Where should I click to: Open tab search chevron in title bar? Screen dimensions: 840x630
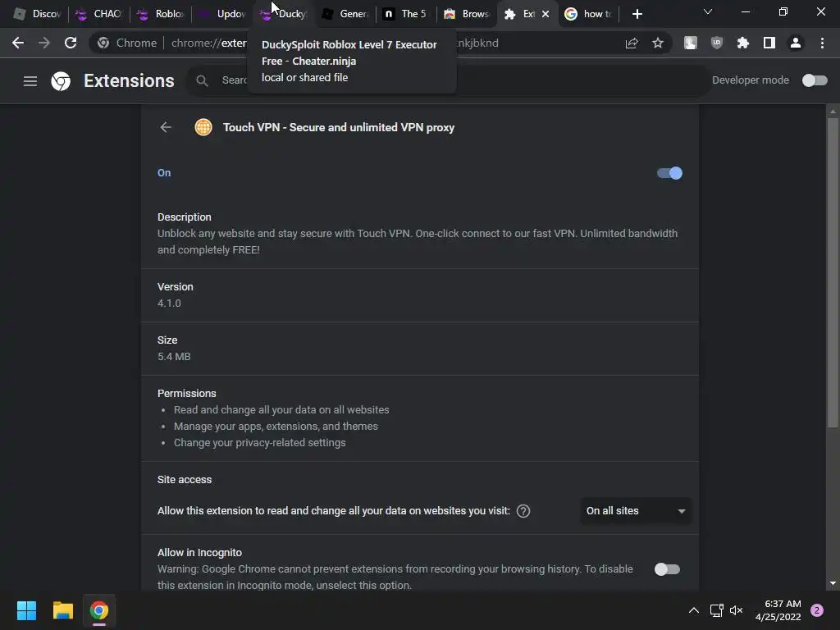point(708,11)
